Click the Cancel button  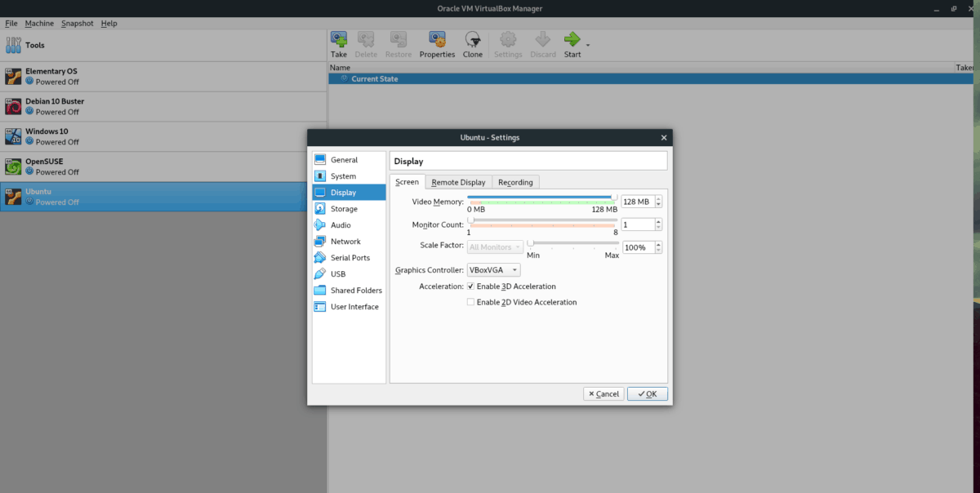click(604, 393)
